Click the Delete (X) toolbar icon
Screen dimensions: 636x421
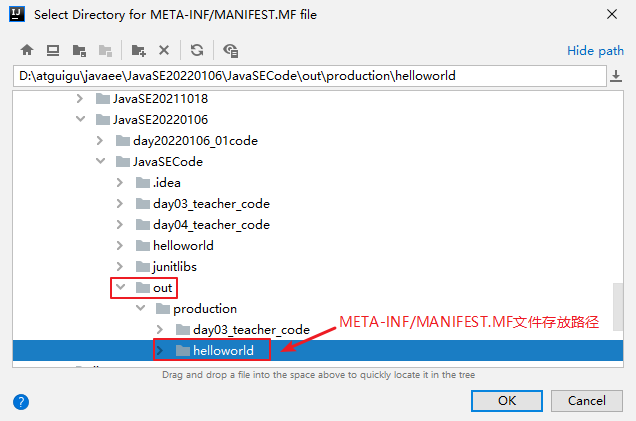164,50
